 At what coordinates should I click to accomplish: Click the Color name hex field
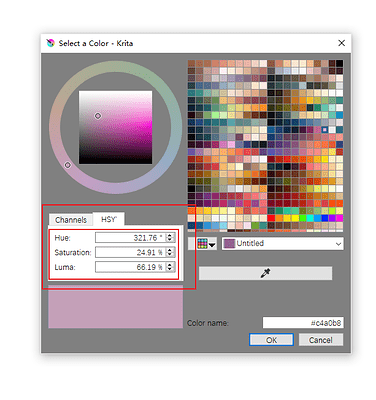303,323
